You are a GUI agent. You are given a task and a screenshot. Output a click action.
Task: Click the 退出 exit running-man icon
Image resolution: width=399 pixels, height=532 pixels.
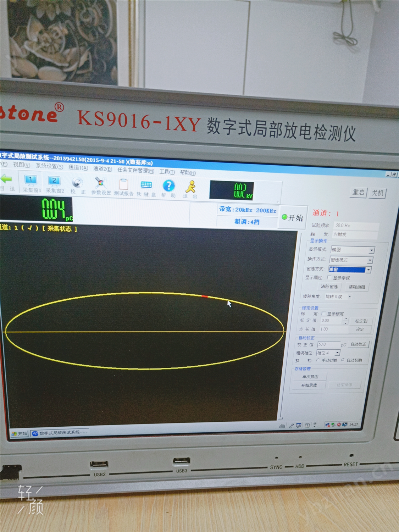point(190,189)
